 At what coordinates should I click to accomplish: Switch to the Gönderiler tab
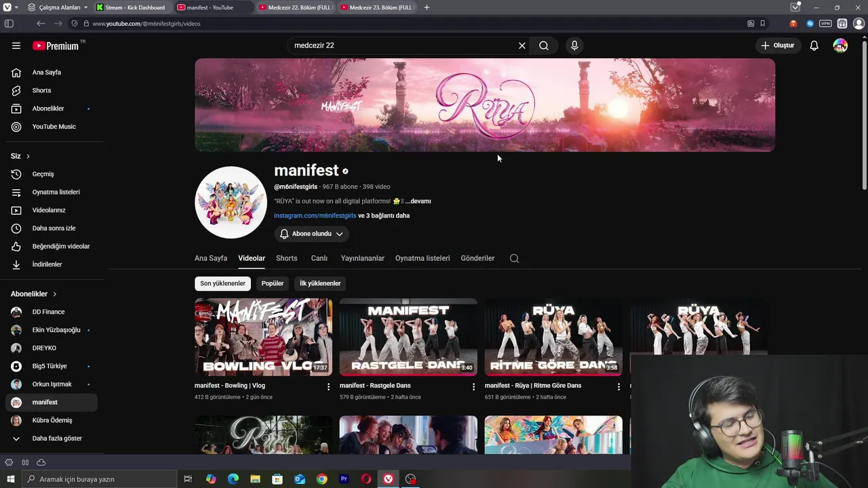coord(477,258)
